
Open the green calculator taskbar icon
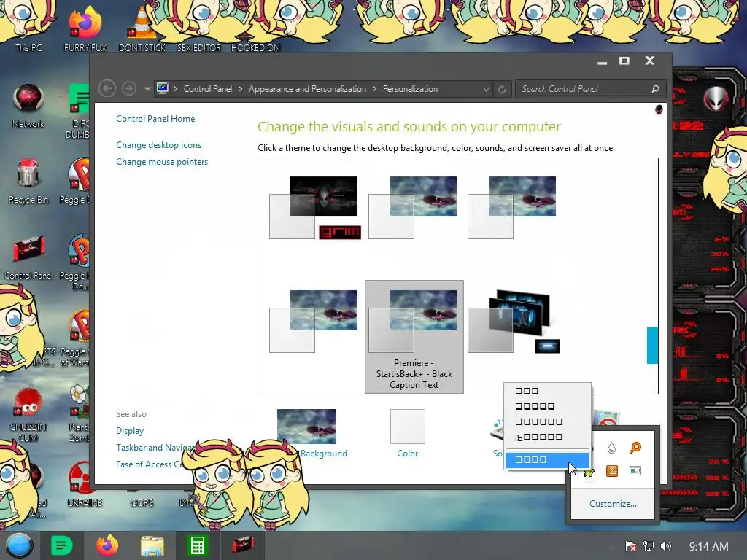click(197, 545)
